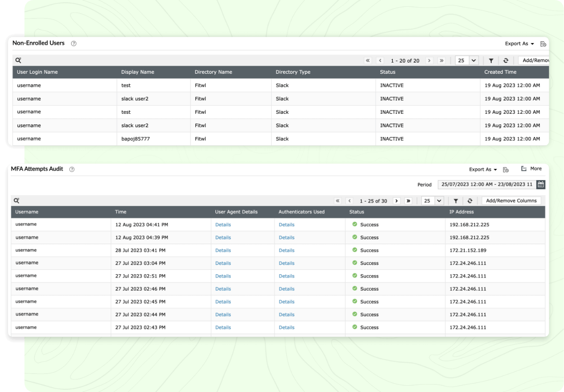Click the Period date range field
This screenshot has height=392, width=564.
point(487,184)
